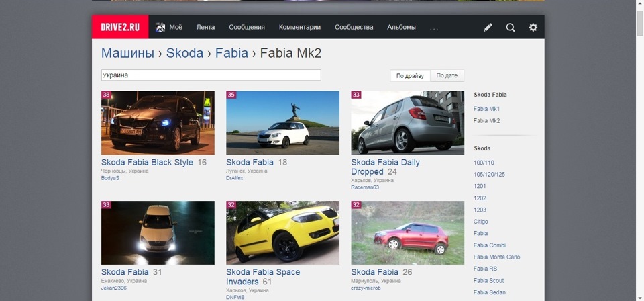Click the Skoda breadcrumb link
644x301 pixels.
[x=184, y=53]
